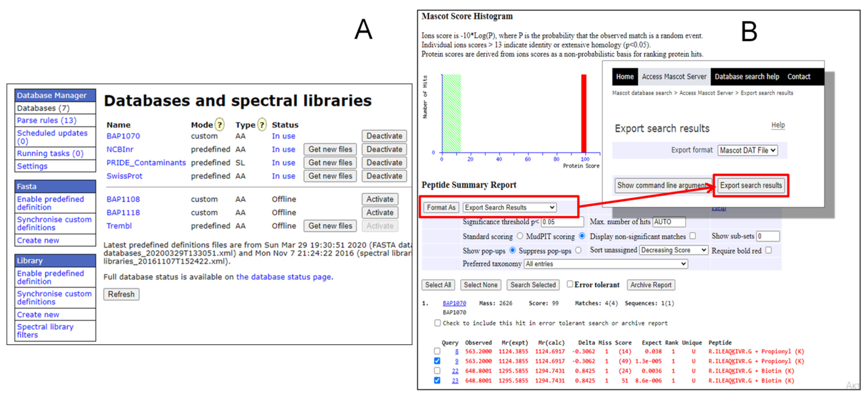Click the red bar in the score histogram
This screenshot has width=868, height=399.
[x=584, y=114]
